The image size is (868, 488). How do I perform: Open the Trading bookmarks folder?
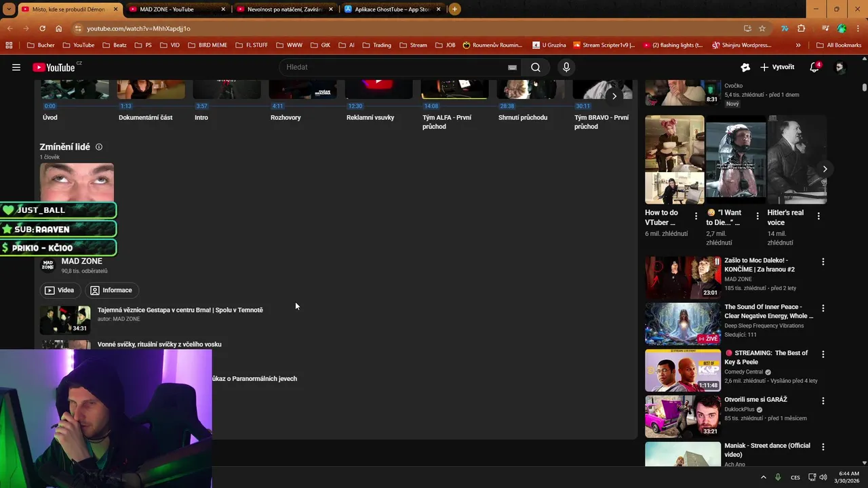(377, 45)
